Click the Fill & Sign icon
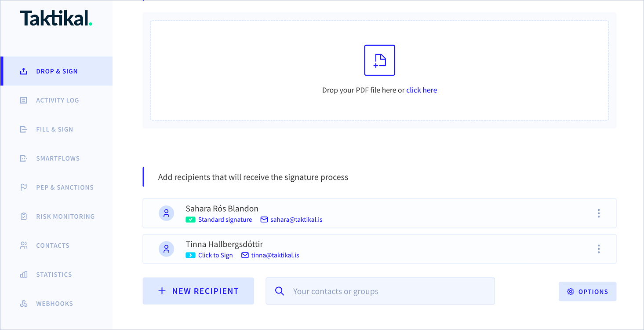Image resolution: width=644 pixels, height=330 pixels. [x=24, y=129]
